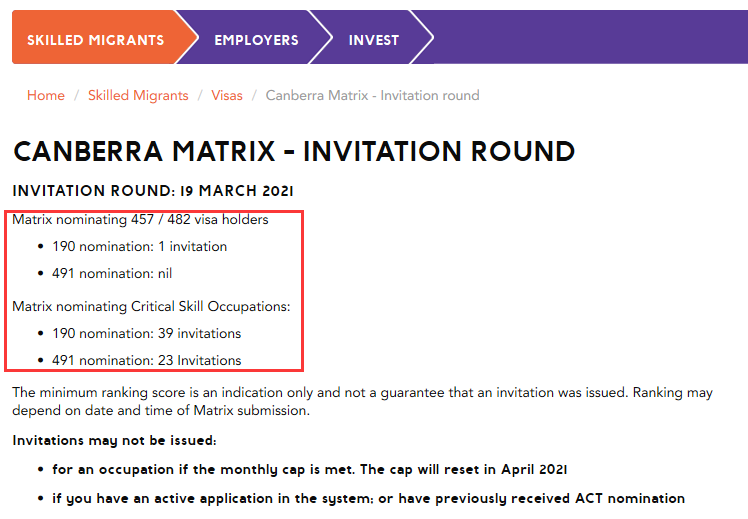Go to the Home breadcrumb link
The height and width of the screenshot is (519, 748).
pyautogui.click(x=46, y=96)
